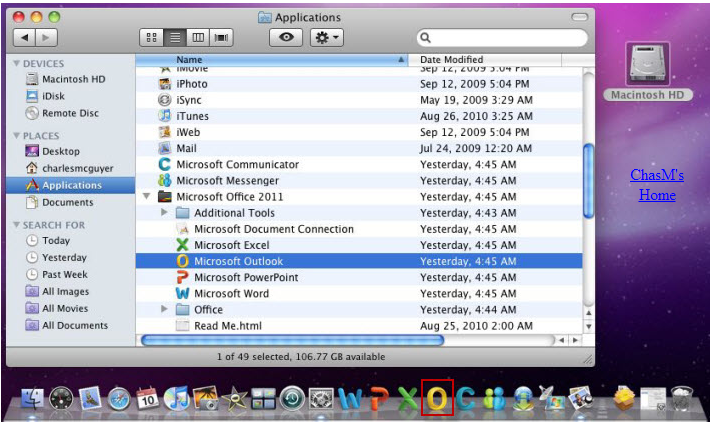Go to Desktop in sidebar
This screenshot has height=424, width=713.
52,151
